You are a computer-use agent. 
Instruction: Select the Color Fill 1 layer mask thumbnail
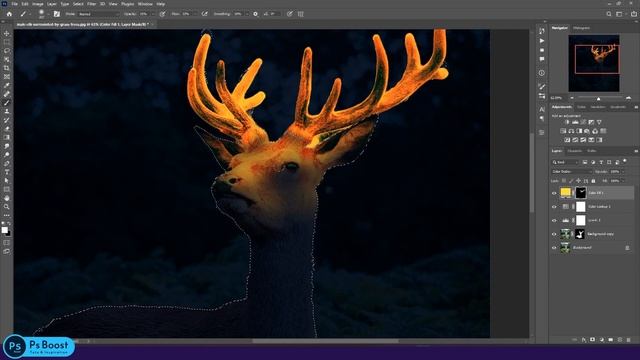coord(580,193)
